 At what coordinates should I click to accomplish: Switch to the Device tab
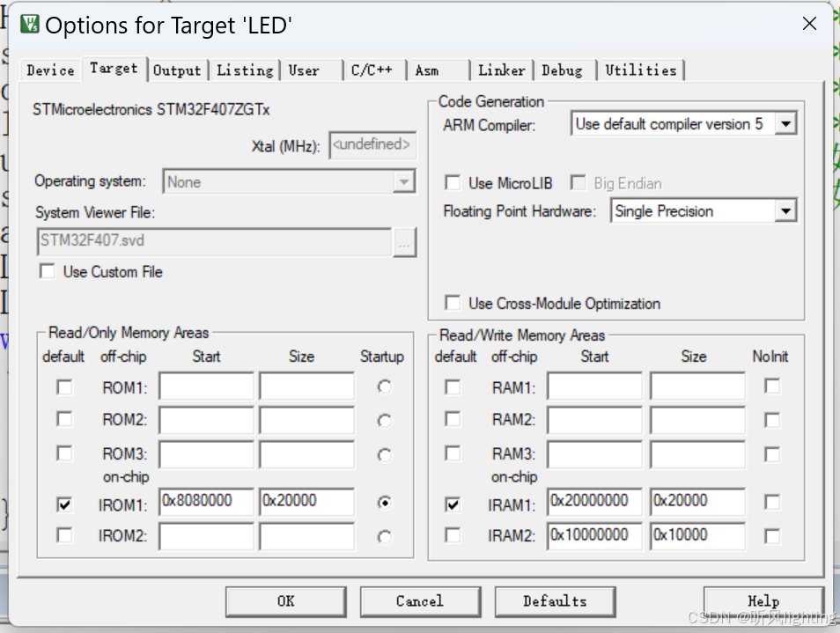coord(50,70)
